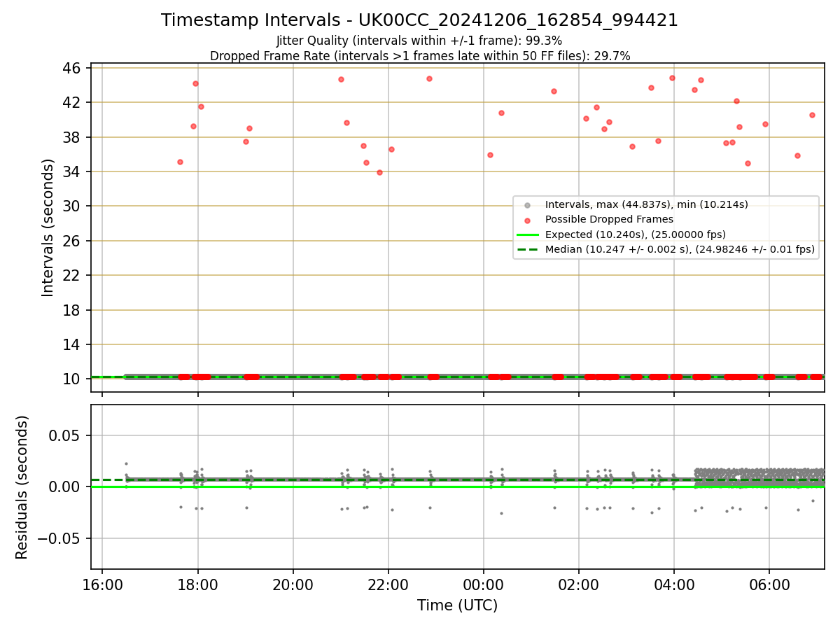Click the red dot marker in the legend

coord(527,220)
